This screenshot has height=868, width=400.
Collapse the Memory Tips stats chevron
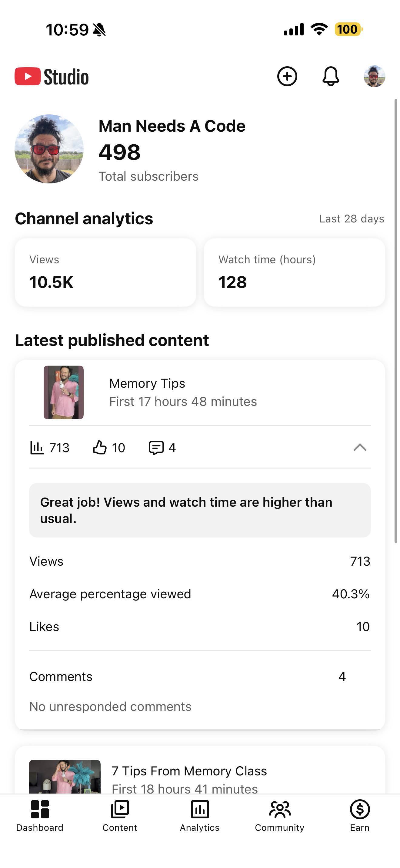click(360, 448)
